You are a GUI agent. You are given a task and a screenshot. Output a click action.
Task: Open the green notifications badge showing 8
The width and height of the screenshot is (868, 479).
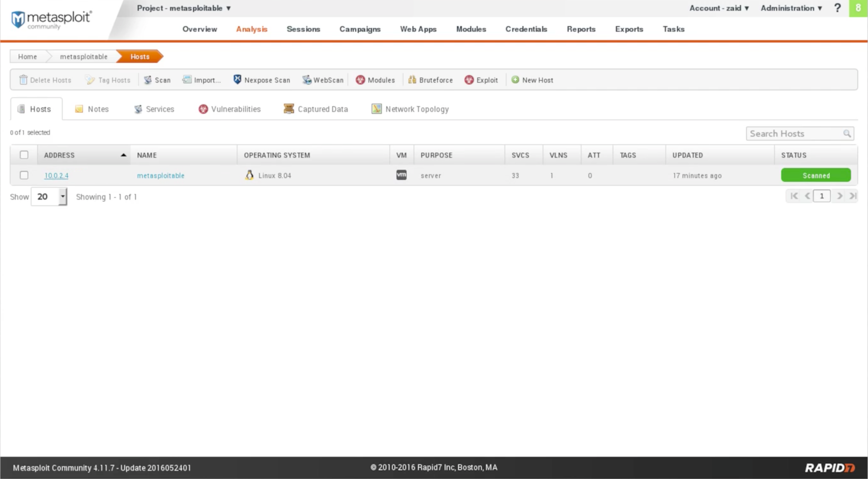coord(858,8)
